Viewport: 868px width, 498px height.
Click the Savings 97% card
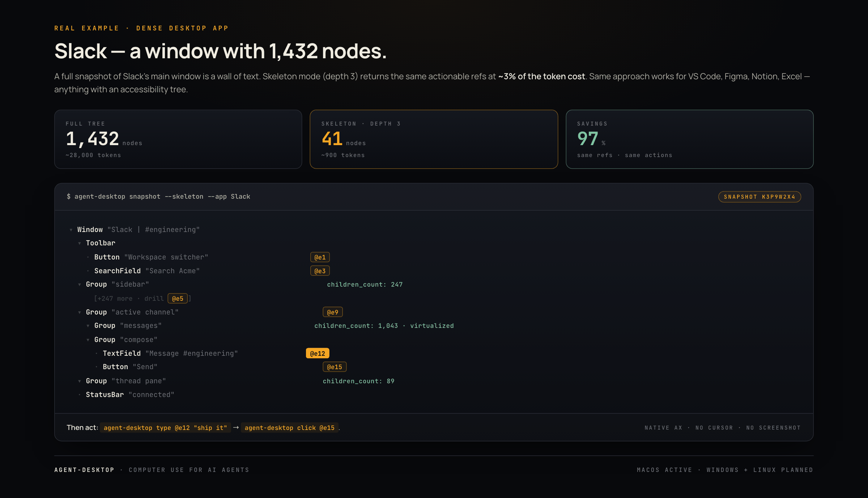point(690,139)
